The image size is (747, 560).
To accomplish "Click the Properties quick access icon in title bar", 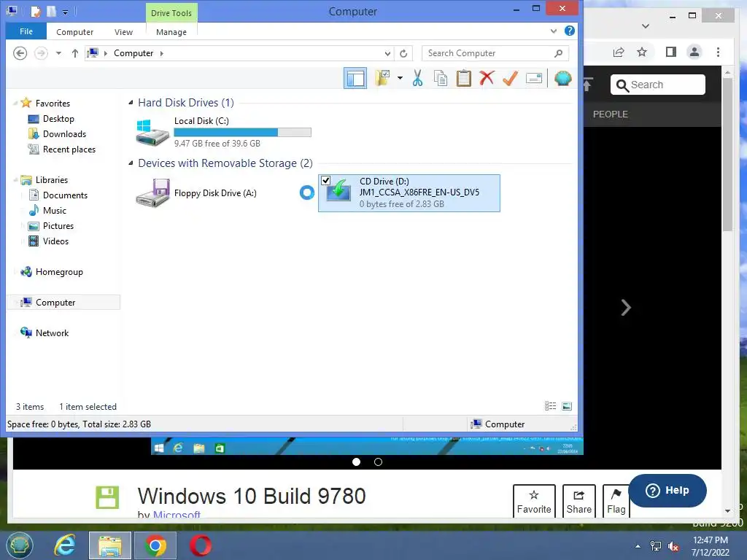I will click(x=36, y=12).
